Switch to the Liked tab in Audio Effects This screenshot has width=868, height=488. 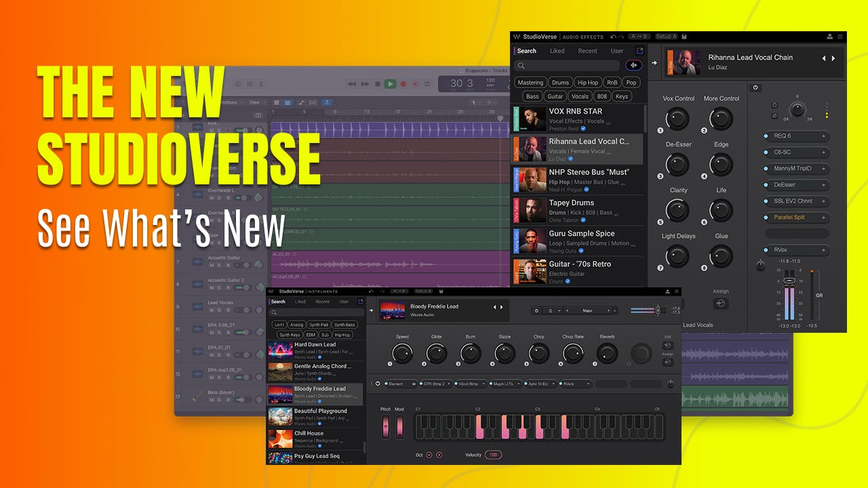point(557,51)
